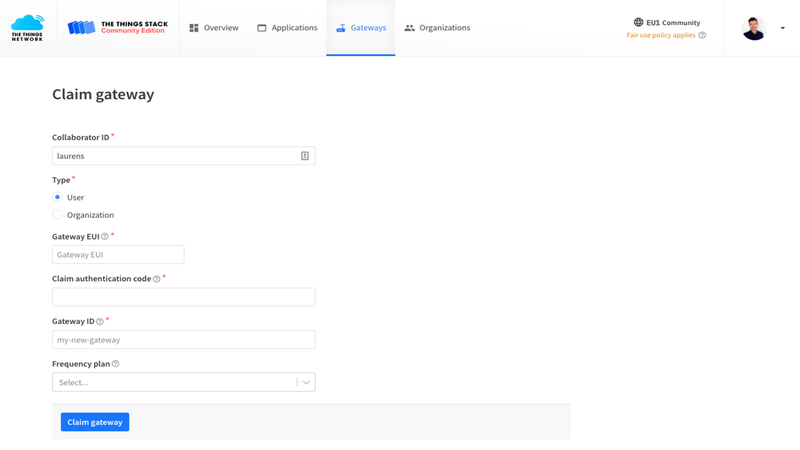
Task: Open the Frequency plan dropdown
Action: pyautogui.click(x=183, y=382)
